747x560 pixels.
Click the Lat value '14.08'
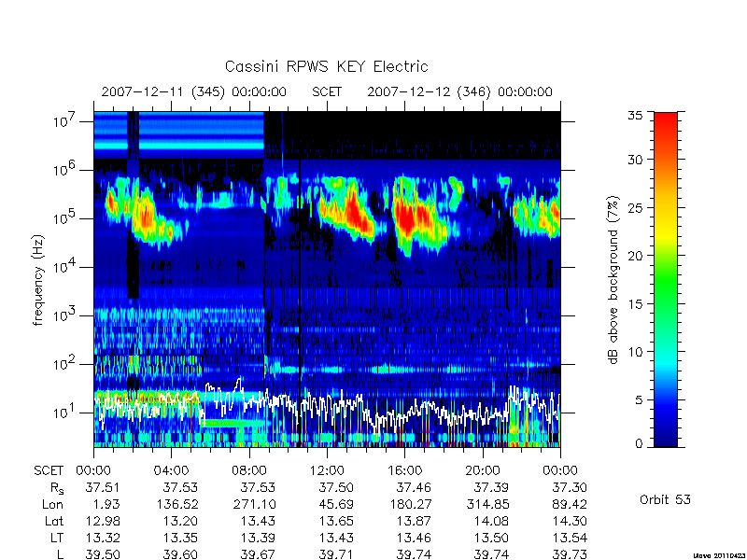coord(491,522)
